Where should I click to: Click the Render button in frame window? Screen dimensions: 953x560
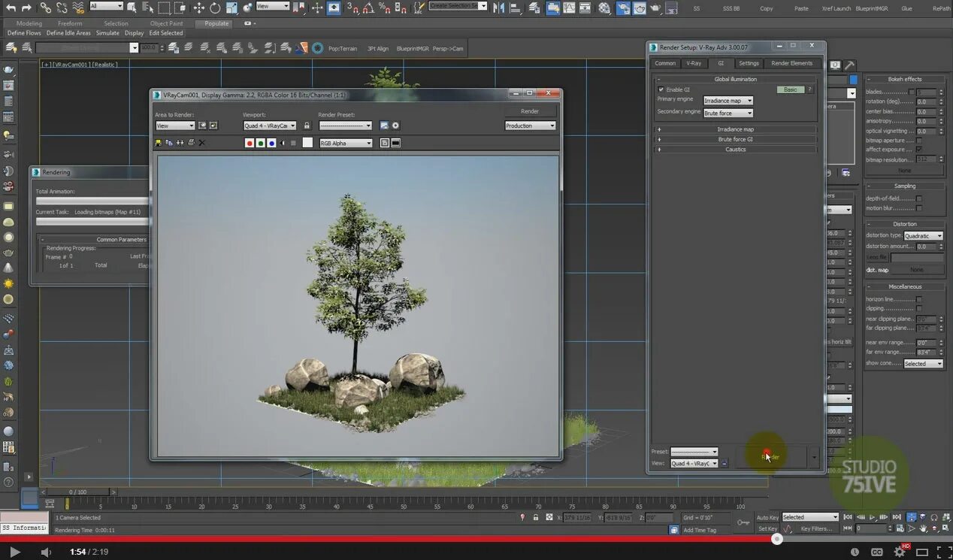tap(530, 111)
